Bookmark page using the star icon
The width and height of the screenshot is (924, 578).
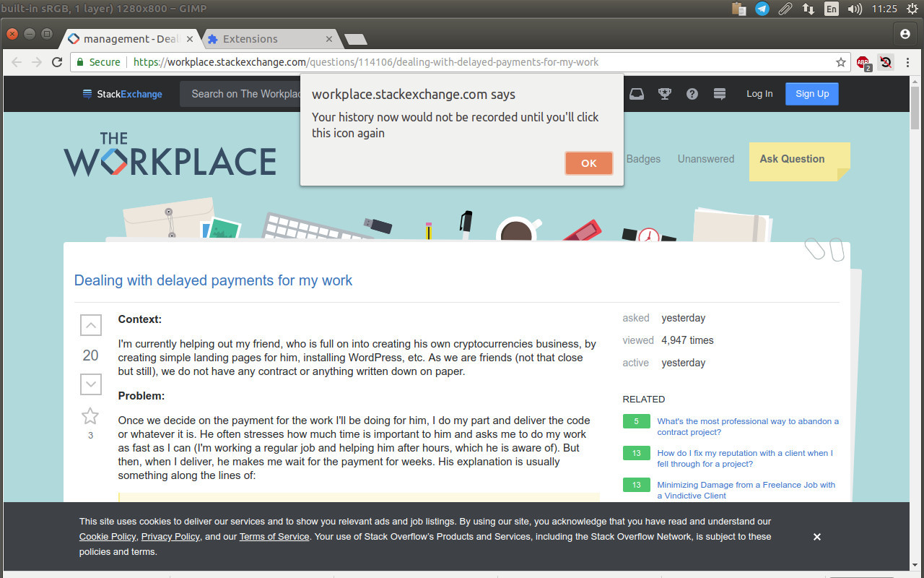[x=840, y=62]
